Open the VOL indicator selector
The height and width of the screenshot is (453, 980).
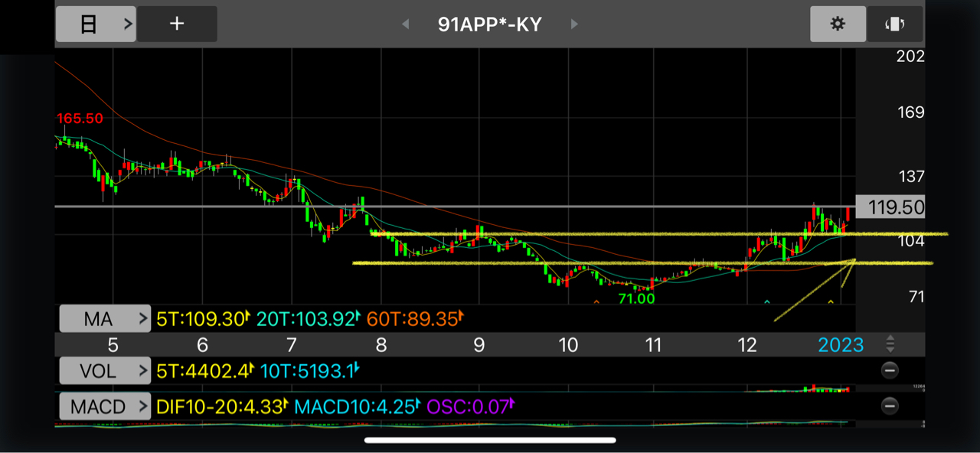pyautogui.click(x=105, y=371)
